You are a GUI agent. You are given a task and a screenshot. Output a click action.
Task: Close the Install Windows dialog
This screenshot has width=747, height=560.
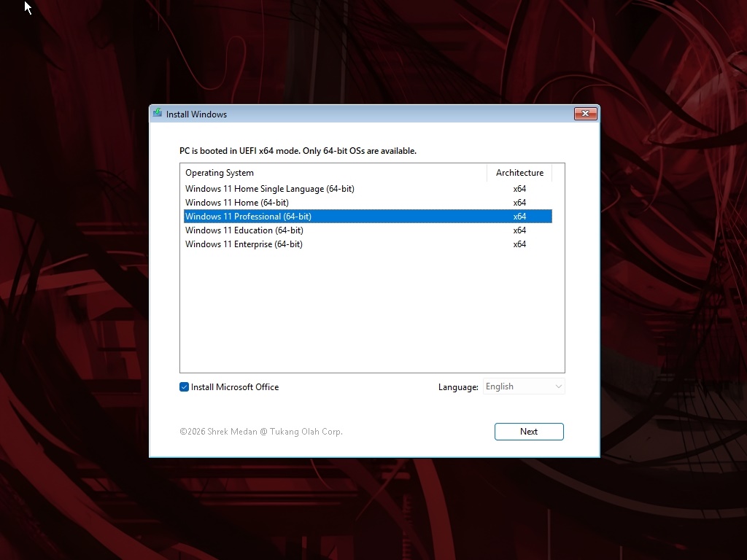pos(585,113)
